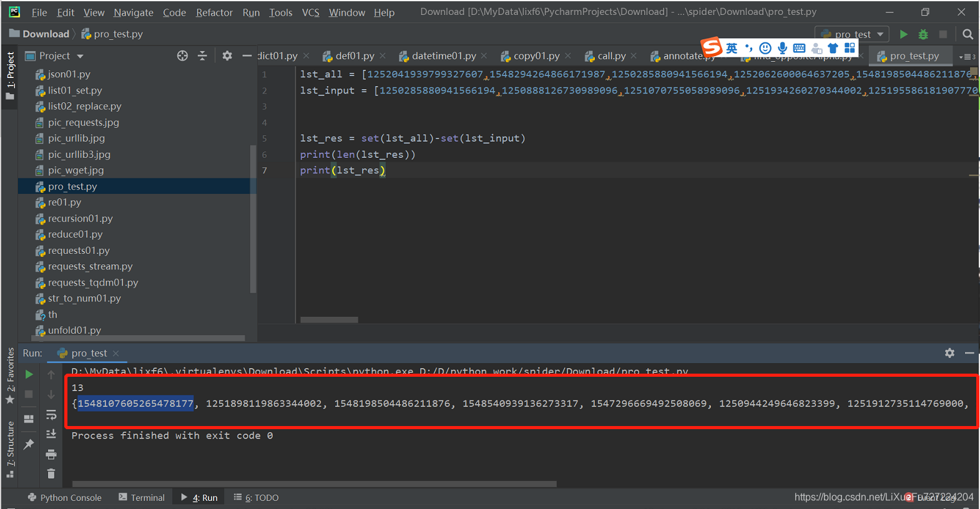Select requests_tqdm01.py in project tree
This screenshot has height=509, width=980.
[93, 283]
